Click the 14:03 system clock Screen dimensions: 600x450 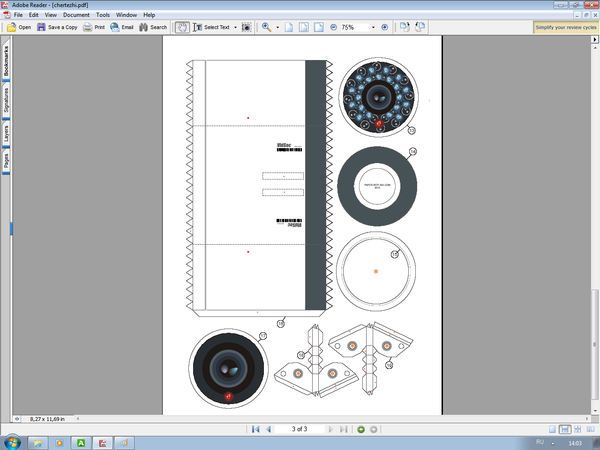tap(575, 443)
